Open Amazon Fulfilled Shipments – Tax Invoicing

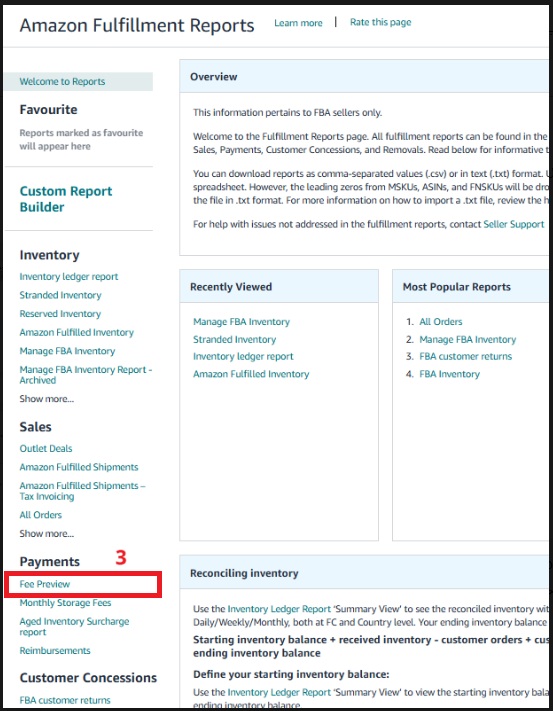pos(82,491)
